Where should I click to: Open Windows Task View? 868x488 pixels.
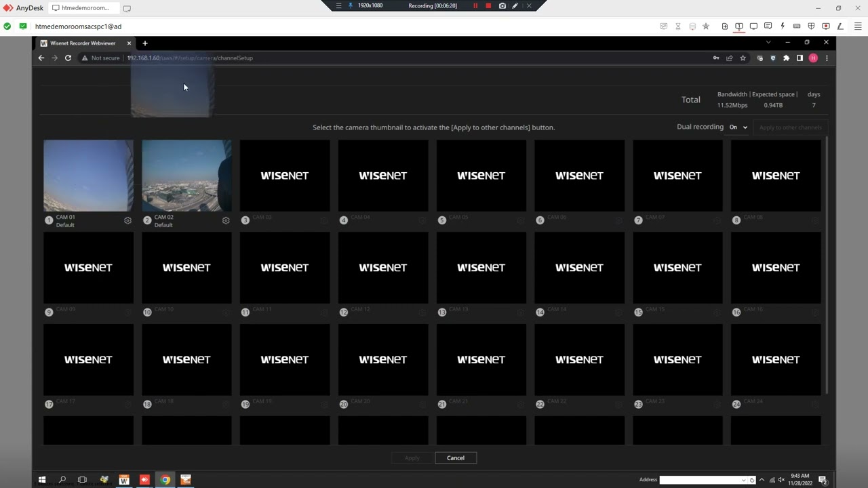tap(83, 480)
